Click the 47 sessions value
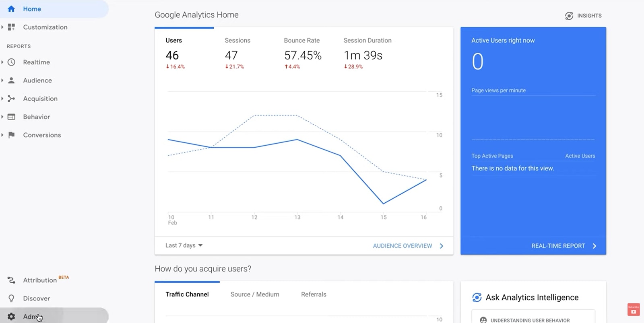The height and width of the screenshot is (323, 644). [x=231, y=55]
